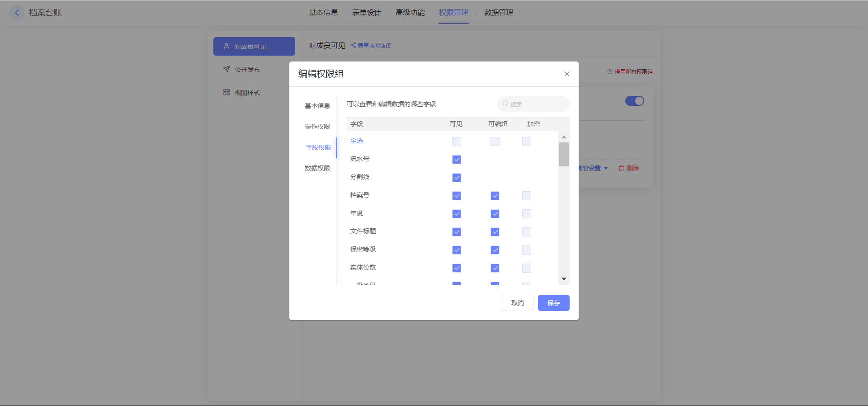Switch to the 数据管理 tab
Screen dimensions: 868x406
click(x=499, y=13)
